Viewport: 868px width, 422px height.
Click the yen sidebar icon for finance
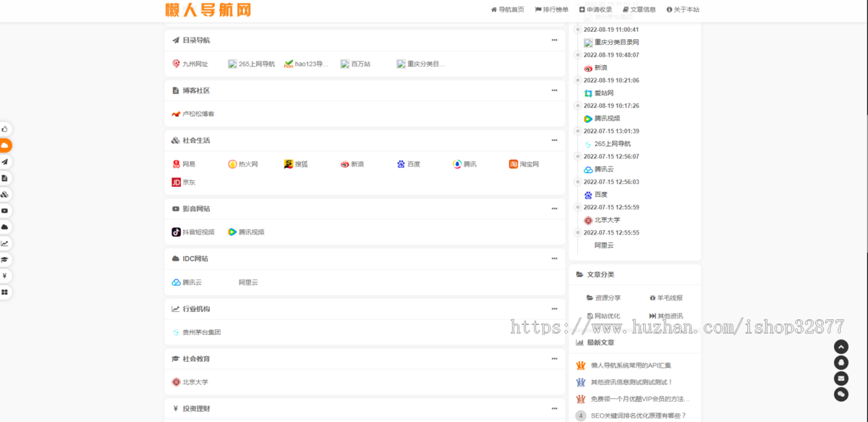4,276
